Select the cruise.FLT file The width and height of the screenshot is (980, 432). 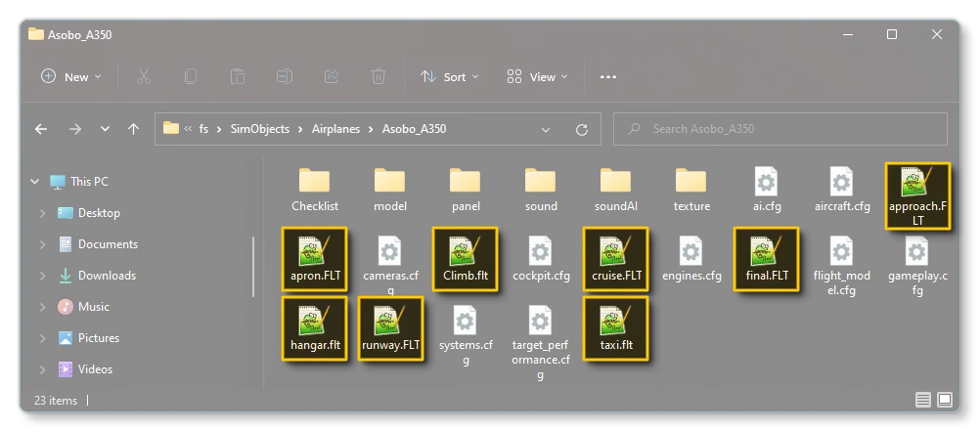(615, 258)
